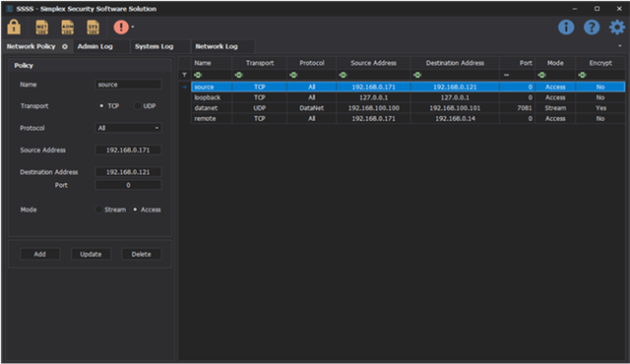
Task: Click the Delete button
Action: (141, 254)
